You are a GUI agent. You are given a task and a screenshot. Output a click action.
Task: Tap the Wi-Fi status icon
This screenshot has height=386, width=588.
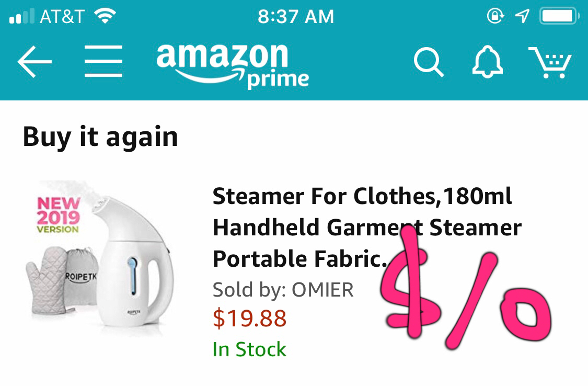[x=105, y=17]
